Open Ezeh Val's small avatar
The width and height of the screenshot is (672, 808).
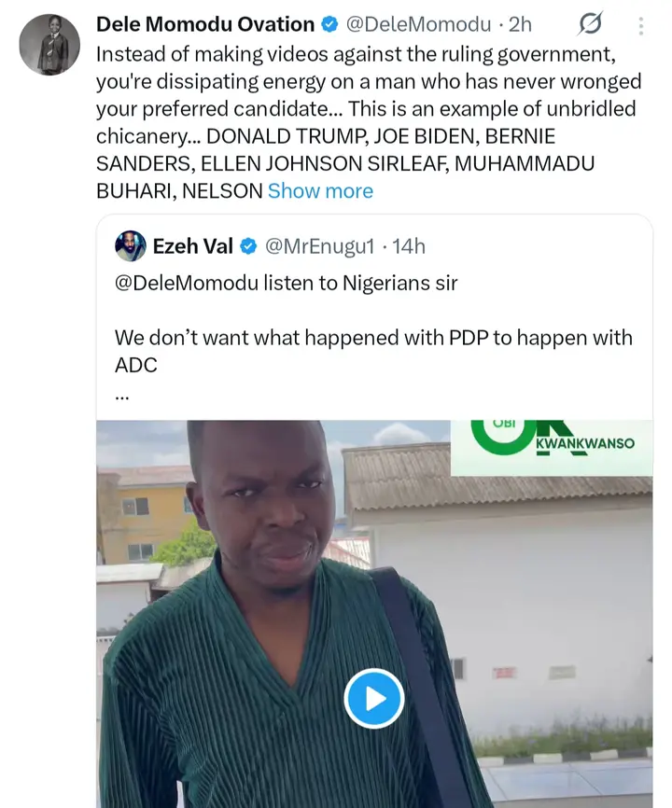click(x=130, y=246)
